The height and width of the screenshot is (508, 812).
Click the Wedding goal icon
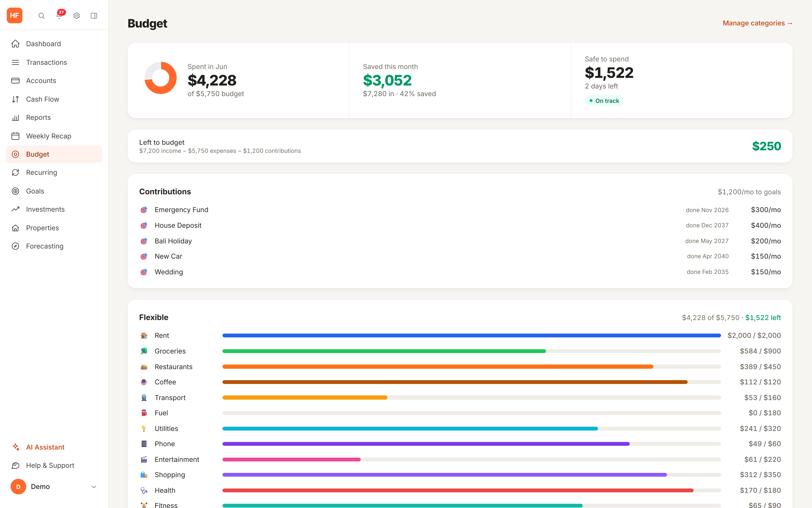pos(144,272)
